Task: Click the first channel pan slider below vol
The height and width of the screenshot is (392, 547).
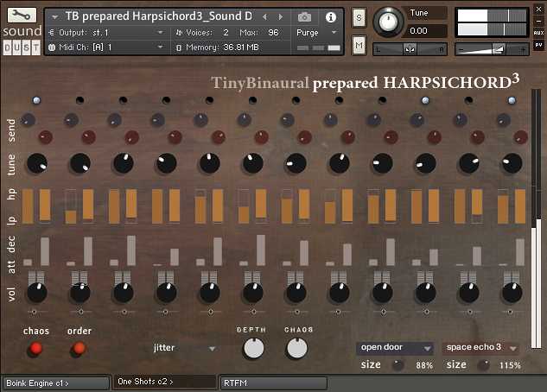Action: coord(35,312)
